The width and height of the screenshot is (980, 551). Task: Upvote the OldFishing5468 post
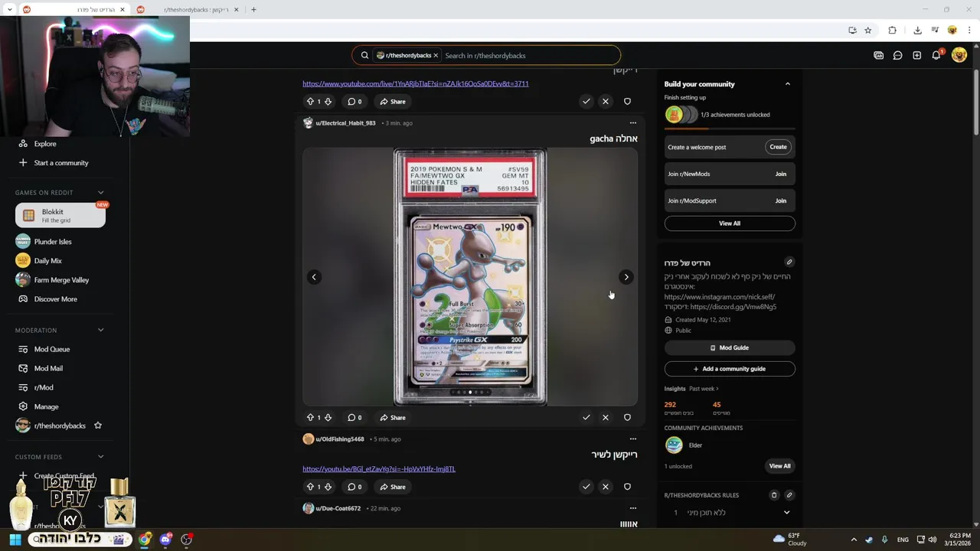[310, 487]
